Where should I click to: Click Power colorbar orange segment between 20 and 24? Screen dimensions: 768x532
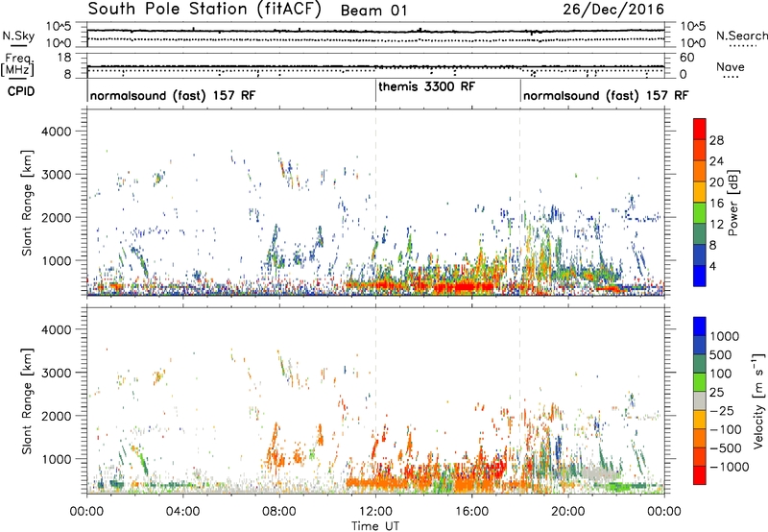(700, 171)
